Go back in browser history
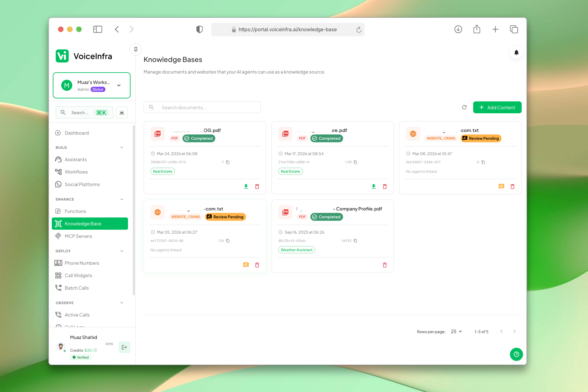The height and width of the screenshot is (392, 588). point(117,29)
